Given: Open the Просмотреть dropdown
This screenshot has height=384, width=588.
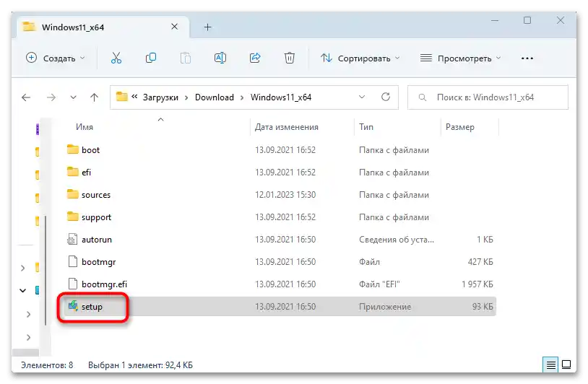Looking at the screenshot, I should coord(460,58).
